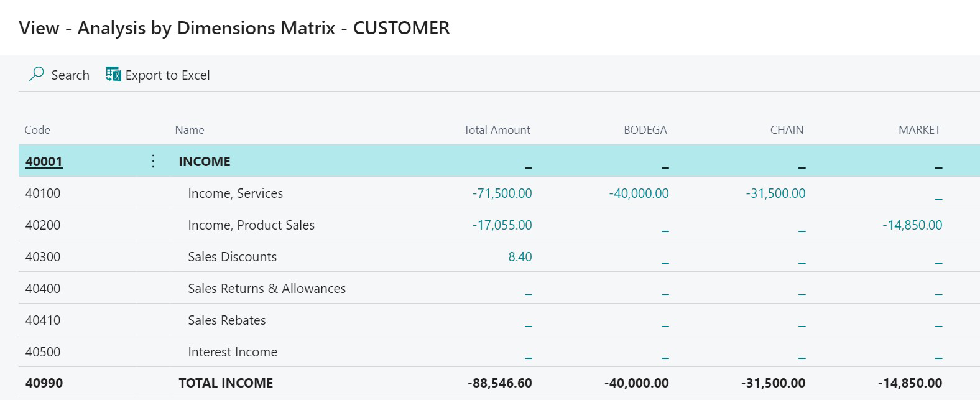Viewport: 980px width, 400px height.
Task: Select the Interest Income row name
Action: (233, 352)
